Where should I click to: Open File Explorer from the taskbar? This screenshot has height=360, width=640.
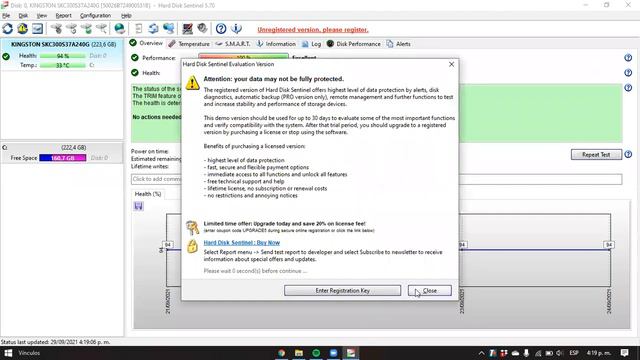coord(299,353)
